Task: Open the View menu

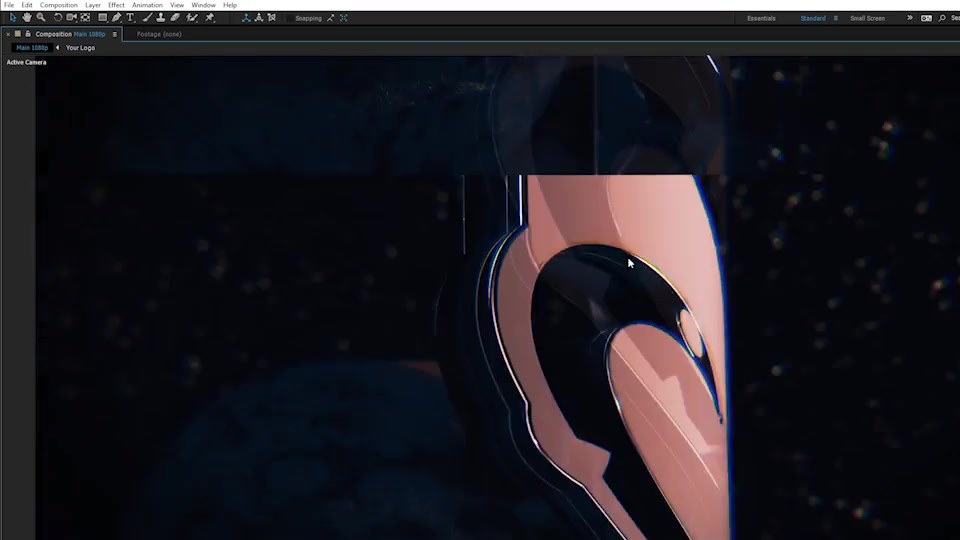Action: click(x=177, y=5)
